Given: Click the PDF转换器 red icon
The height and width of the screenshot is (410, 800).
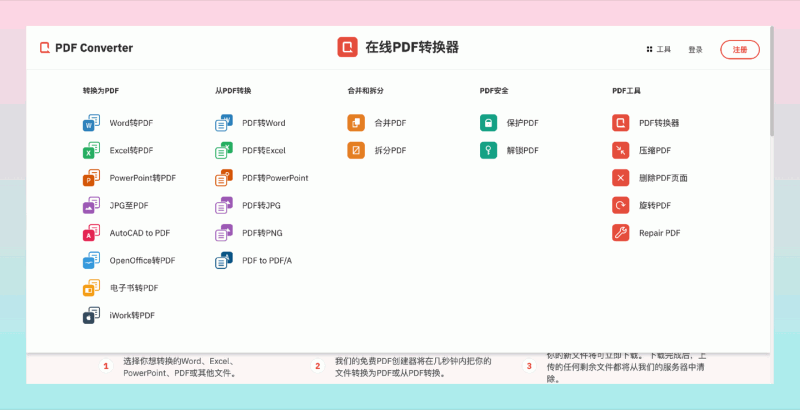Looking at the screenshot, I should pyautogui.click(x=621, y=123).
